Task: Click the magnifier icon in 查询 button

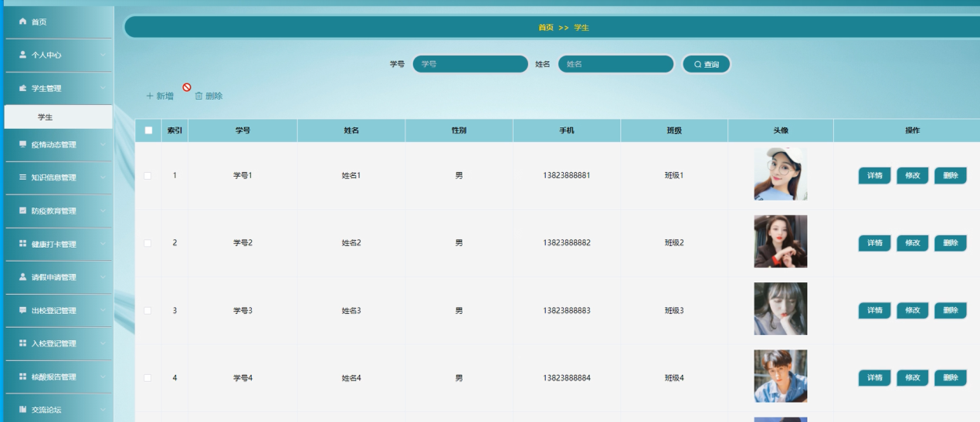Action: click(x=697, y=64)
